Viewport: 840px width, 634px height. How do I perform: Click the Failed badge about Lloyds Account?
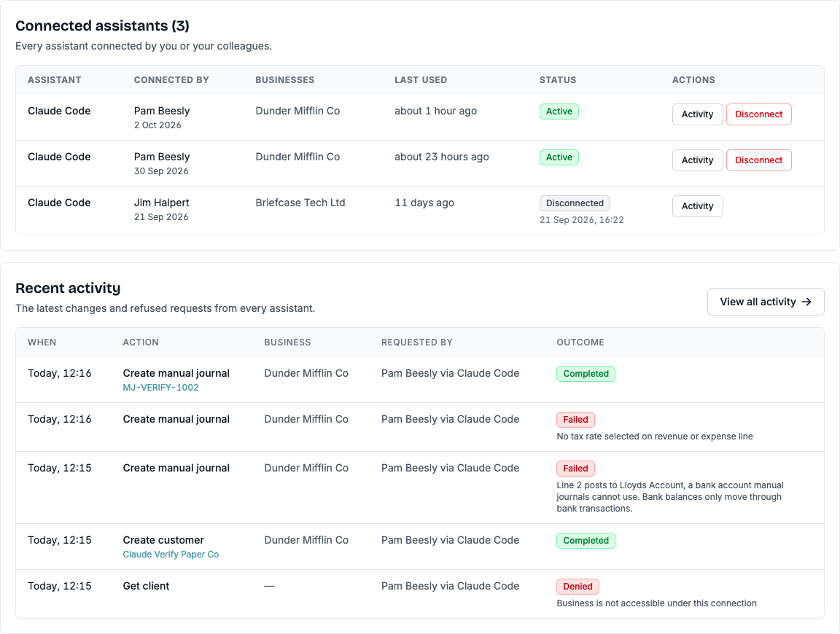pos(575,468)
